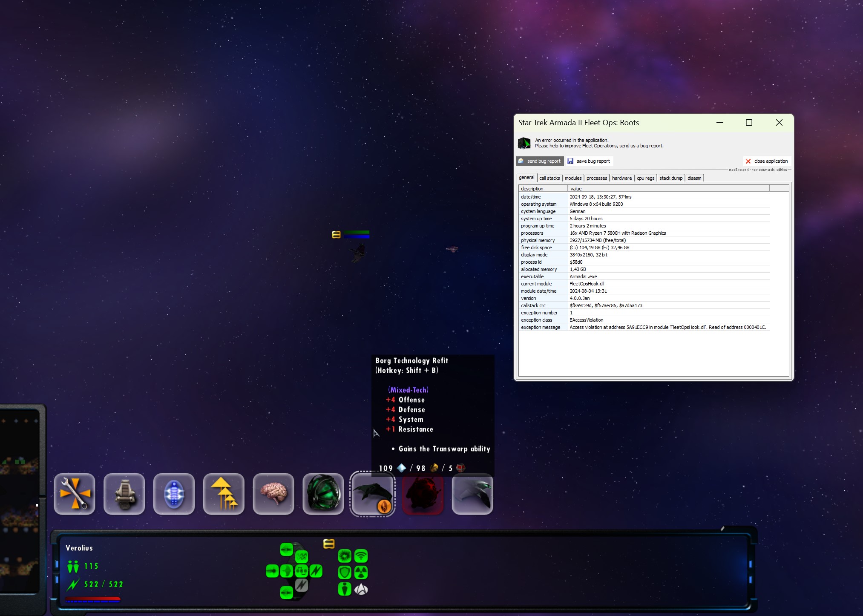Click the description column header
The width and height of the screenshot is (863, 616).
(543, 189)
